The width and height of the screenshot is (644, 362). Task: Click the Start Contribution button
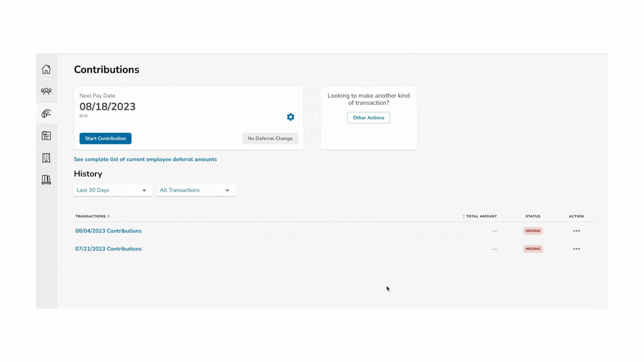[105, 138]
